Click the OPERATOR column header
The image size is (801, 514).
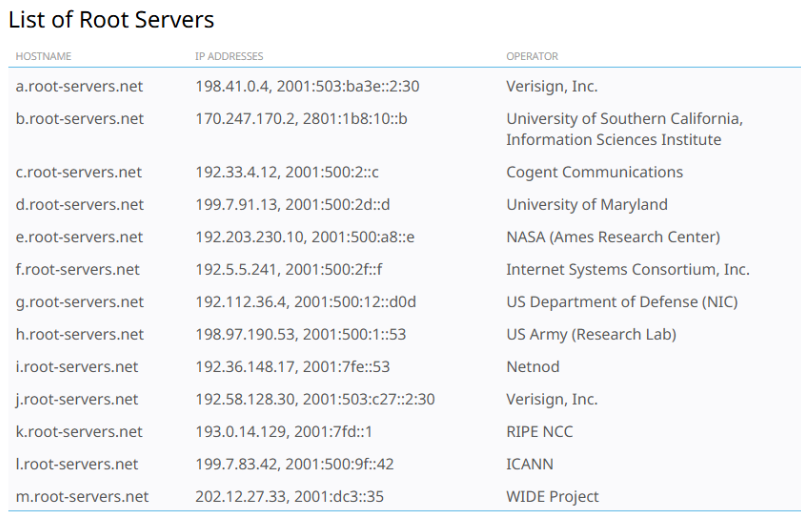532,56
